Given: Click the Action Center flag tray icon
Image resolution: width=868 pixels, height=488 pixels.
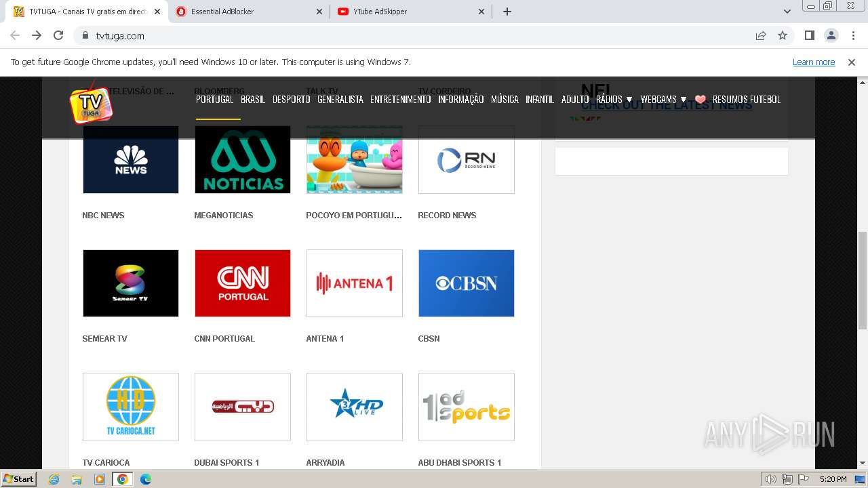Looking at the screenshot, I should (x=804, y=479).
